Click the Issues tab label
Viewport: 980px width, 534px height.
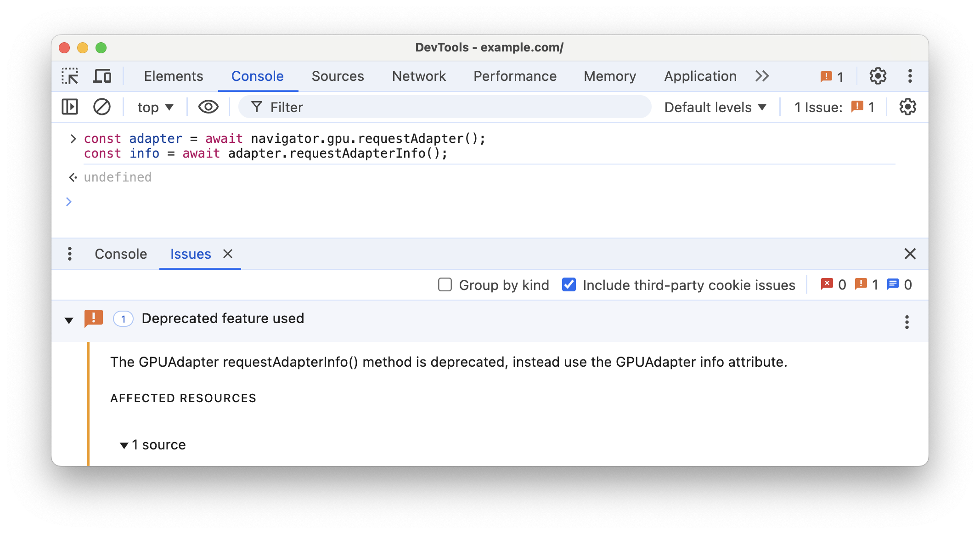190,253
